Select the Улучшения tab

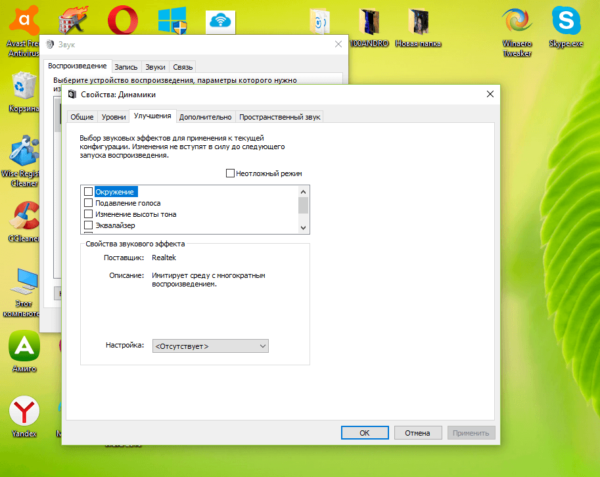point(152,116)
